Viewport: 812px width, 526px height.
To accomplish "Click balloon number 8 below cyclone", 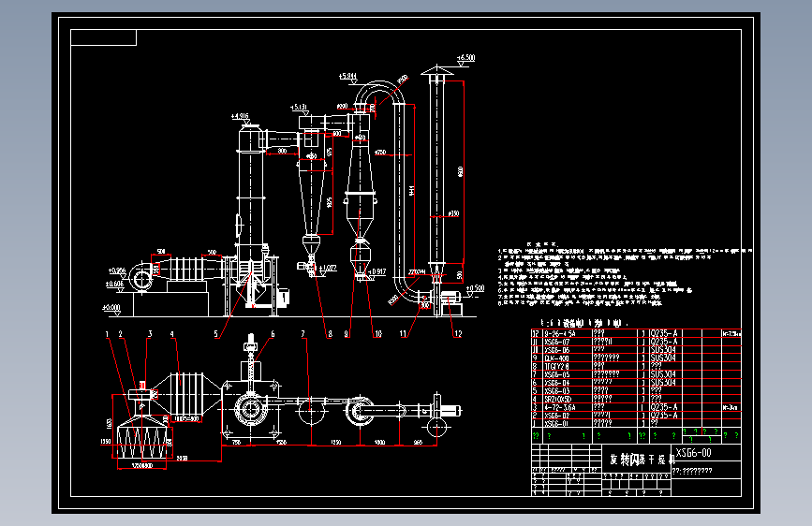I will click(330, 334).
